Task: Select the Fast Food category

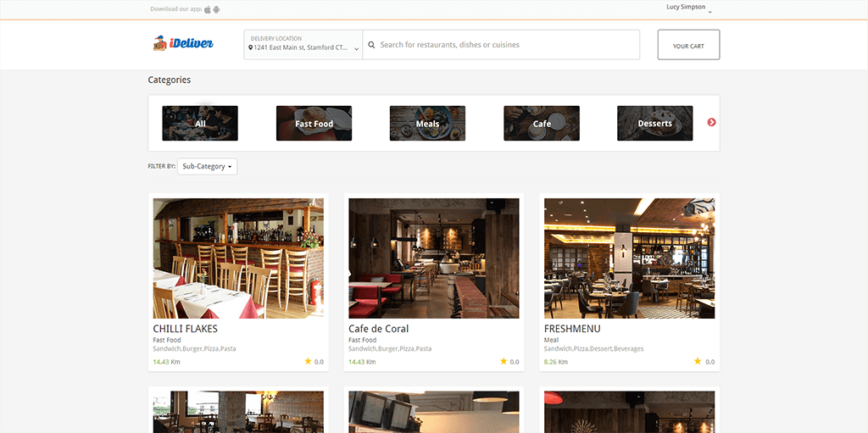Action: [314, 123]
